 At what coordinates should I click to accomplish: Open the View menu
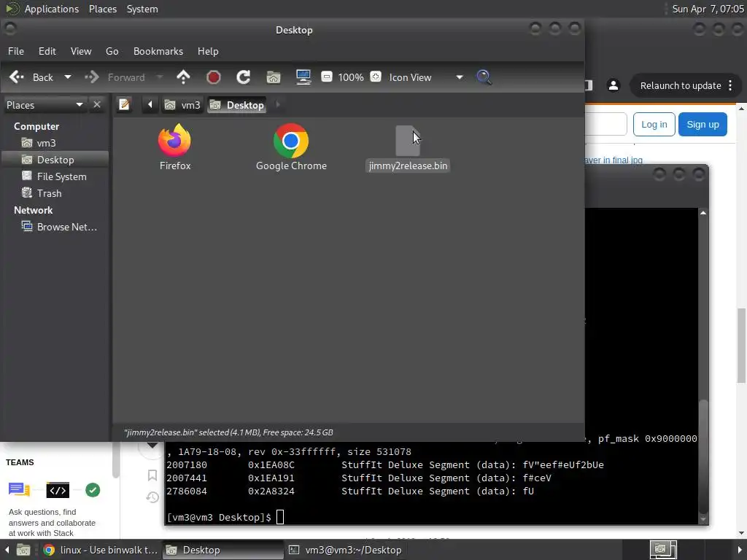point(81,51)
